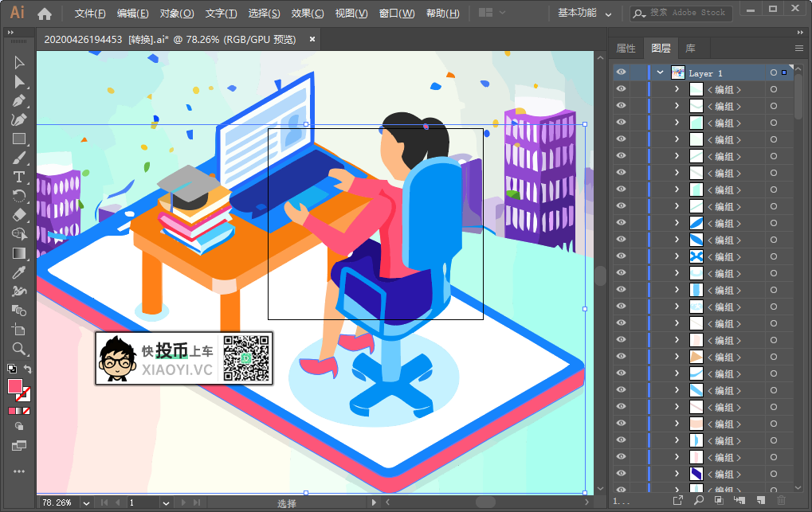Viewport: 812px width, 512px height.
Task: Collapse the Layer 1 tree arrow
Action: (x=660, y=72)
